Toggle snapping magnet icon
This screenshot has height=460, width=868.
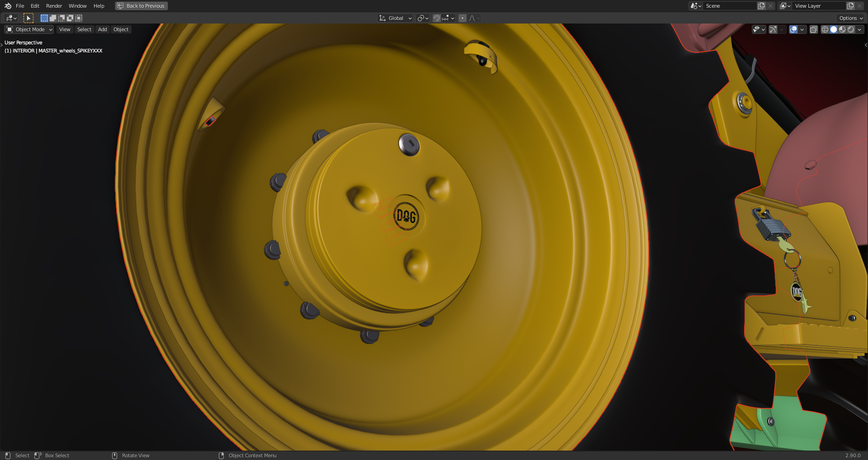click(436, 18)
